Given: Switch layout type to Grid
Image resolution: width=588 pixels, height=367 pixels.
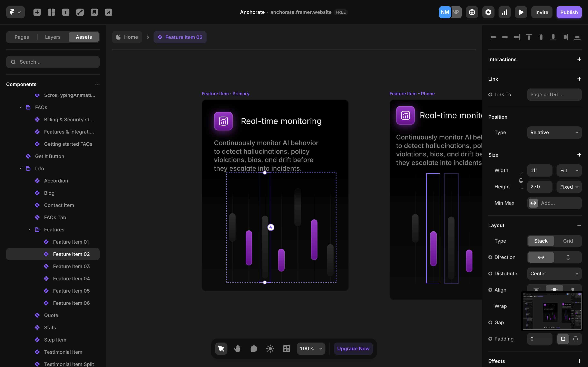Looking at the screenshot, I should click(x=568, y=241).
